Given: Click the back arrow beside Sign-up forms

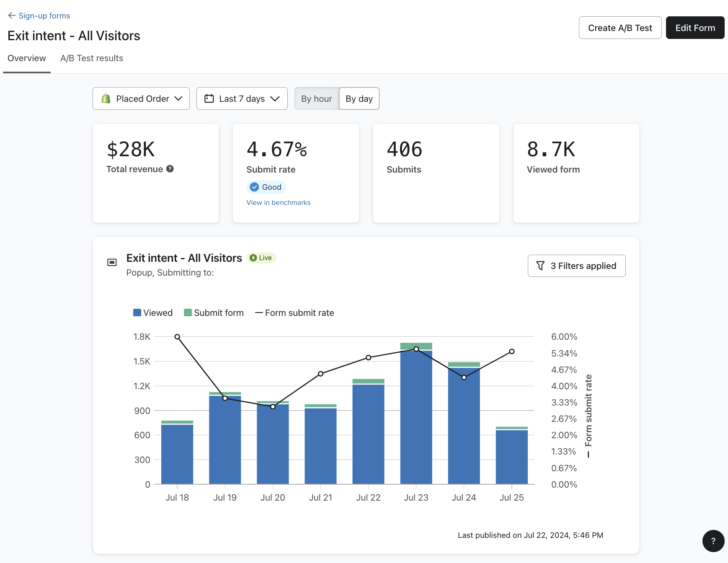Looking at the screenshot, I should [12, 15].
